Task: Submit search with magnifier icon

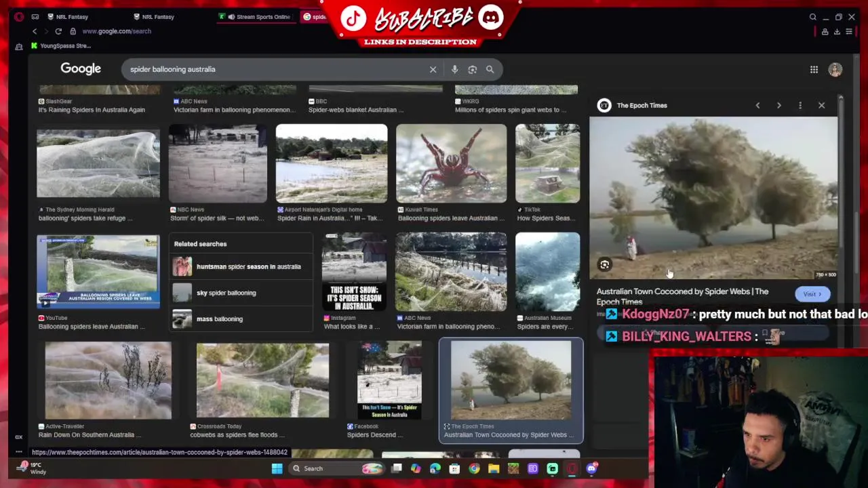Action: pos(490,69)
